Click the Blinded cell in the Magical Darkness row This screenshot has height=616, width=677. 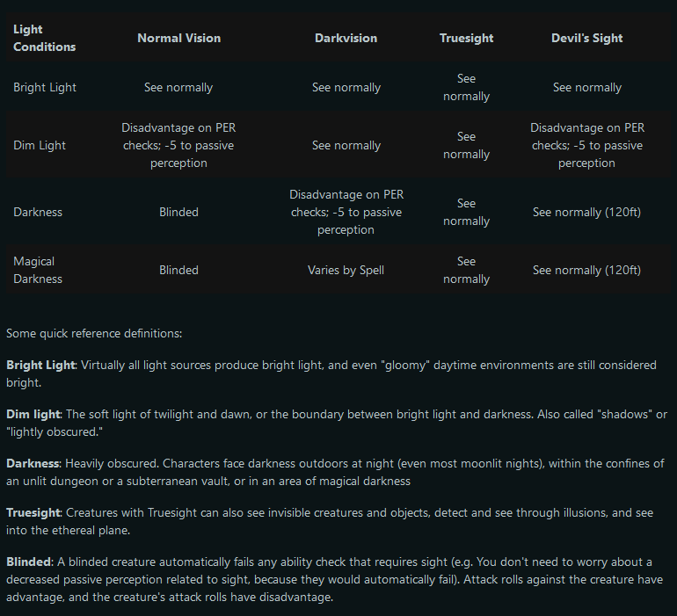pos(178,270)
